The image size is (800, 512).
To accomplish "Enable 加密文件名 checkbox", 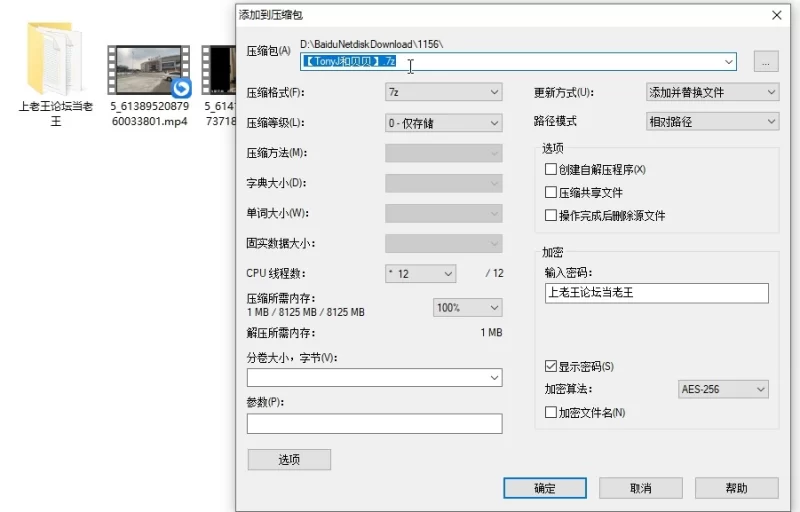I will pos(551,412).
